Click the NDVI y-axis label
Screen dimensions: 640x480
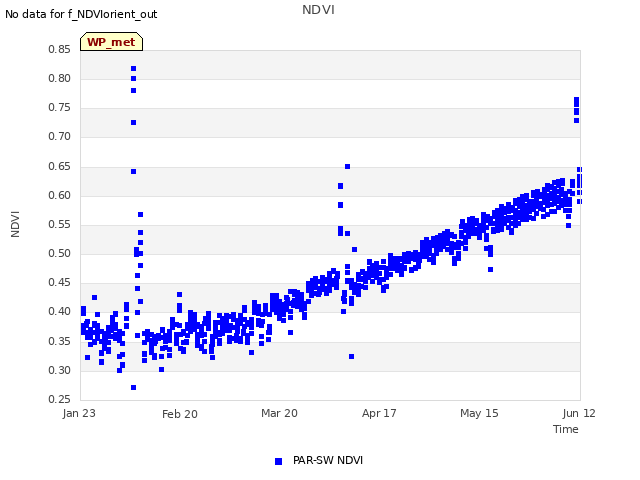point(15,224)
